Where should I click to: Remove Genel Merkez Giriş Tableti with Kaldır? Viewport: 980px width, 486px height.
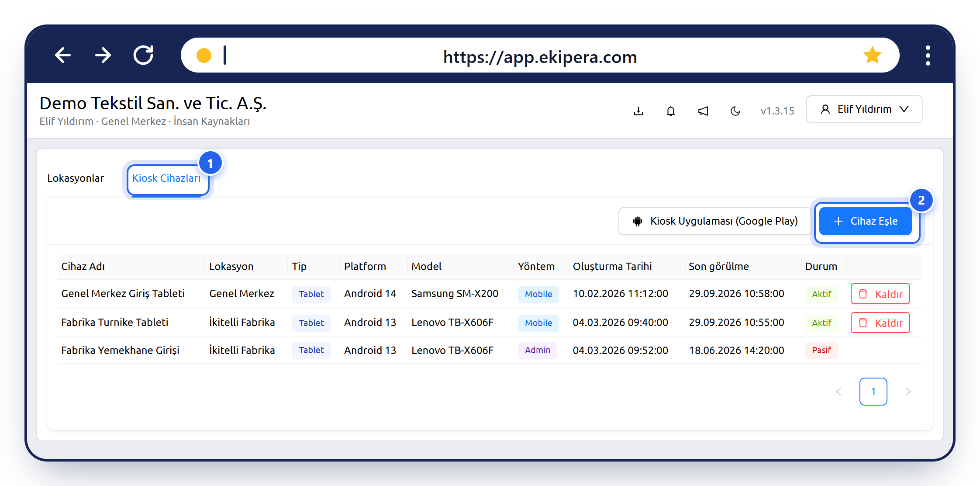coord(880,294)
